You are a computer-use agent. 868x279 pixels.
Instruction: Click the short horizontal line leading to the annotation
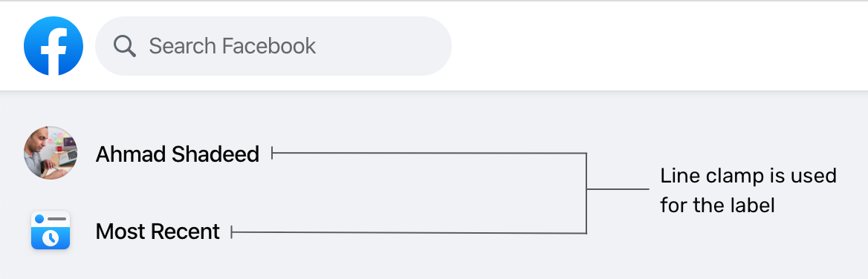point(618,189)
